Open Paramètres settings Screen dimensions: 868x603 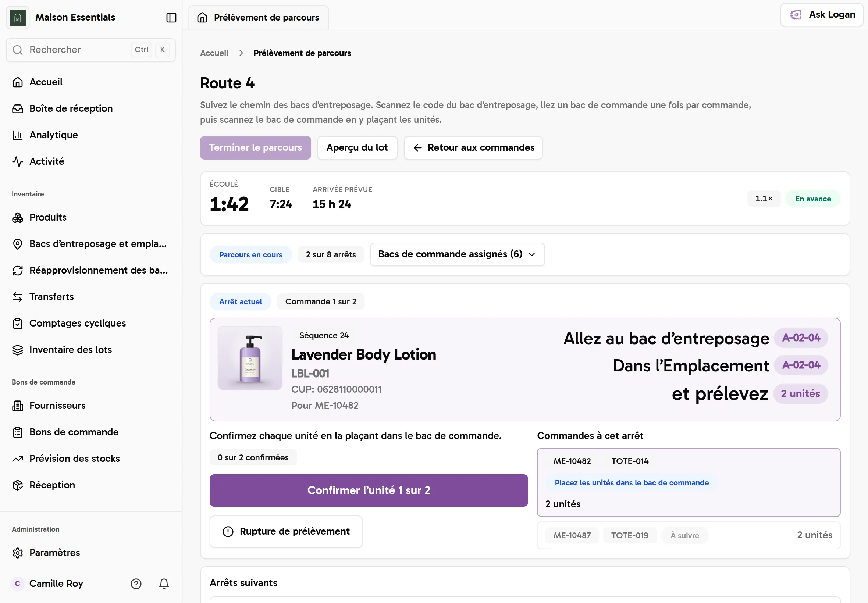[x=91, y=552]
